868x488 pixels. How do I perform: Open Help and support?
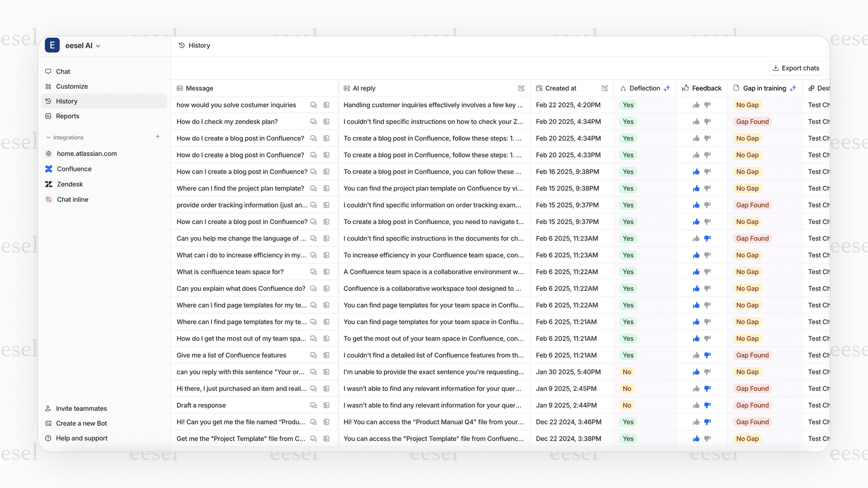click(x=82, y=438)
